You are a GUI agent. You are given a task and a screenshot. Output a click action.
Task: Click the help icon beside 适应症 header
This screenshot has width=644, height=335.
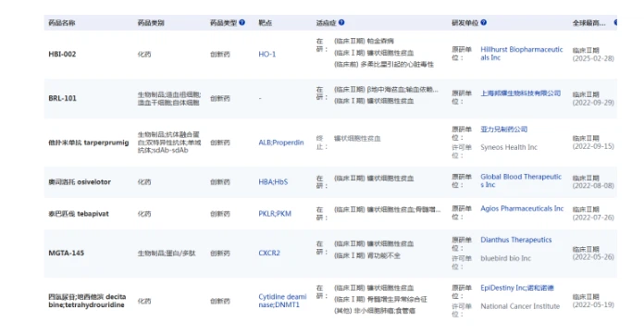point(341,22)
